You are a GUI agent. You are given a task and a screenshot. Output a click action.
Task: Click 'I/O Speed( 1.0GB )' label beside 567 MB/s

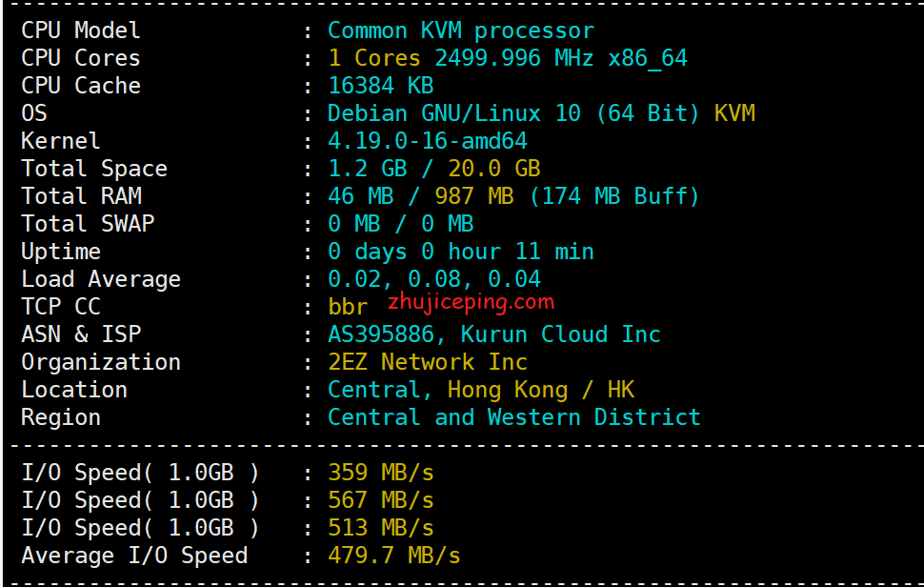point(140,500)
